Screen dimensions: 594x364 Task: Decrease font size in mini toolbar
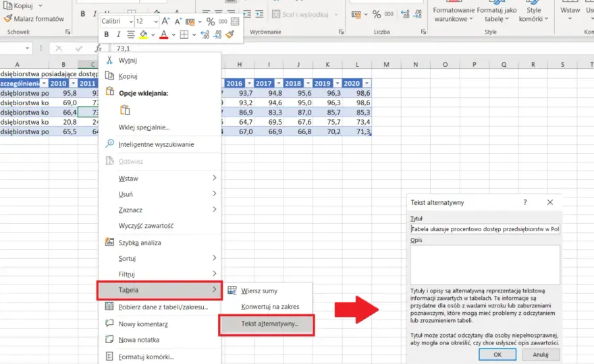coord(178,21)
